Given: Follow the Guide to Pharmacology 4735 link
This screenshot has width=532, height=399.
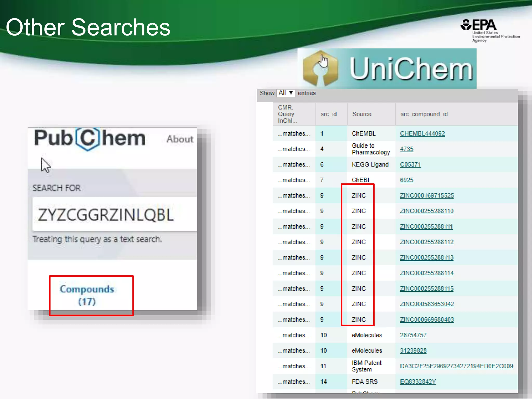Looking at the screenshot, I should (x=406, y=149).
